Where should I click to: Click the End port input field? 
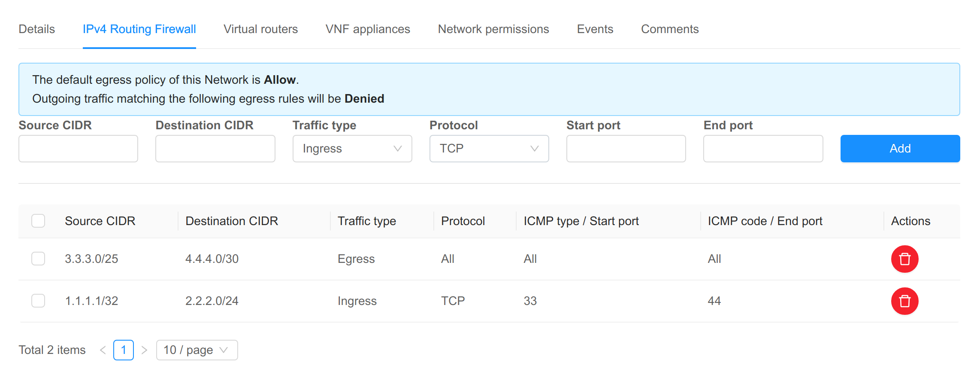[762, 149]
